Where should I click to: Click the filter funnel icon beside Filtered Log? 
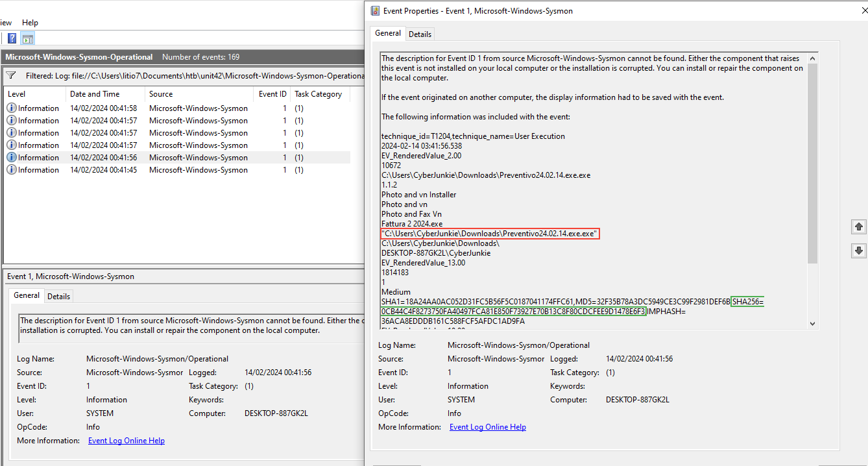11,75
